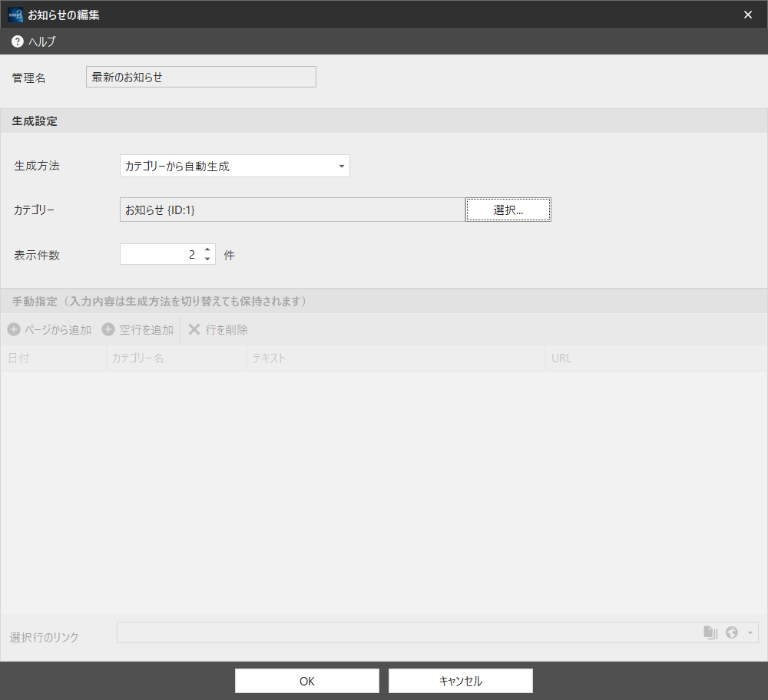Increase 表示件数 with the up arrow
This screenshot has width=768, height=700.
207,249
